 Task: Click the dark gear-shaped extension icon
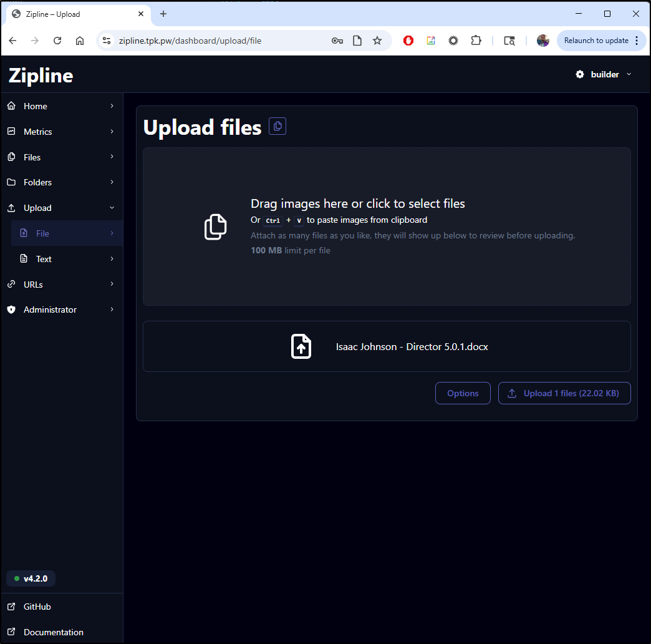point(453,41)
